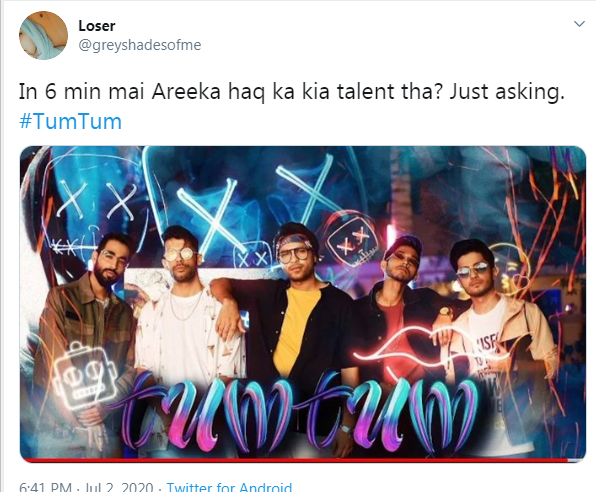
Task: Click the red video progress bar
Action: [x=303, y=460]
